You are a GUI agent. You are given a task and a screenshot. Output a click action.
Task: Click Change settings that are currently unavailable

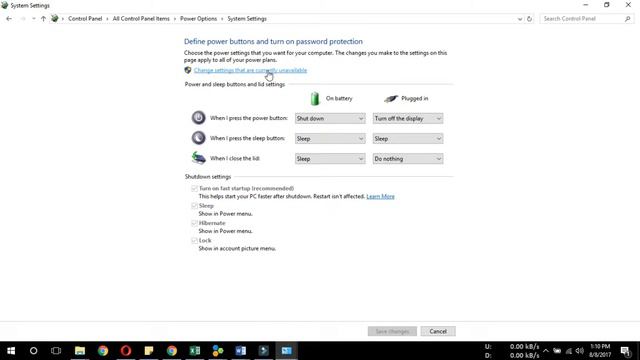point(250,70)
